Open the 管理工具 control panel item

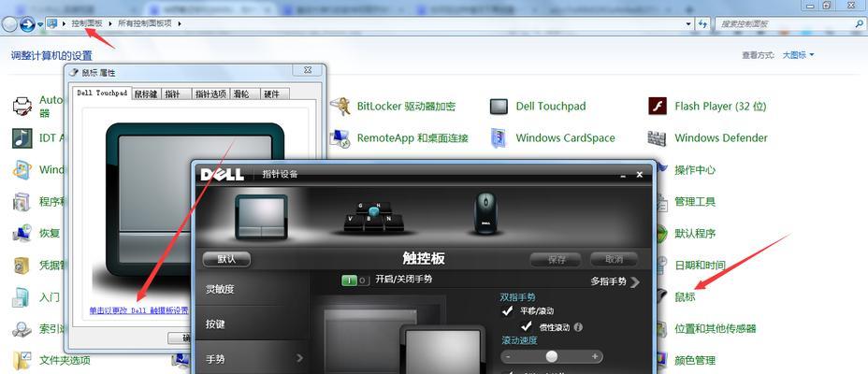695,201
